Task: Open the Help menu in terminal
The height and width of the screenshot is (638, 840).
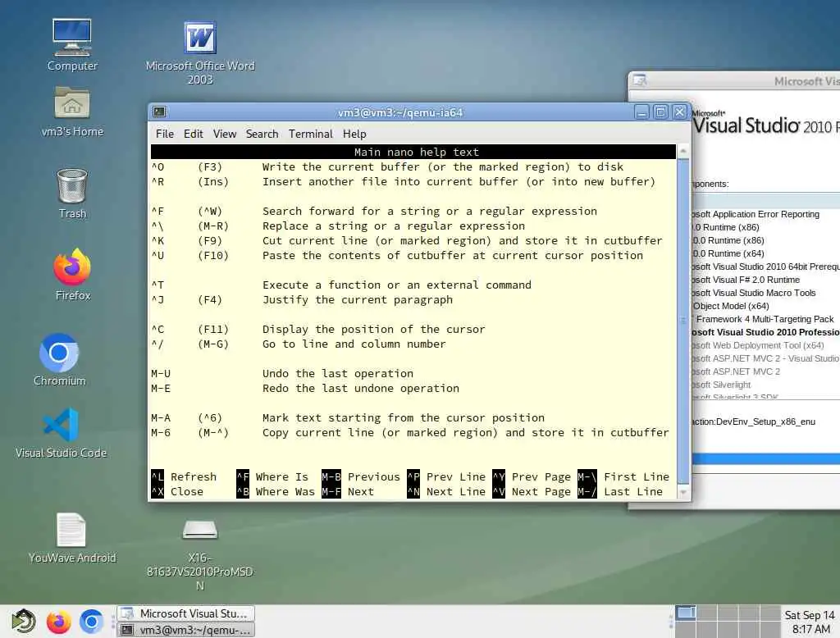Action: [354, 134]
